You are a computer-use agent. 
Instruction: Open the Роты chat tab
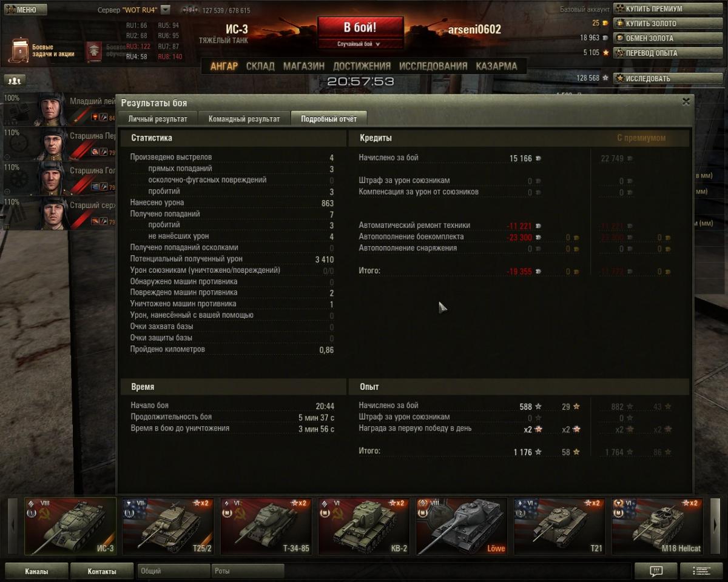[248, 571]
